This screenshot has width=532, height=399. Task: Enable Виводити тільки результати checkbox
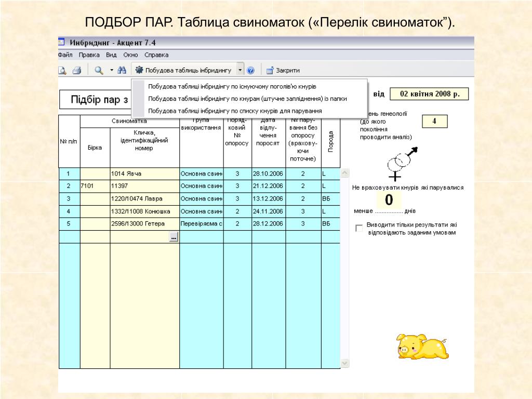(358, 228)
